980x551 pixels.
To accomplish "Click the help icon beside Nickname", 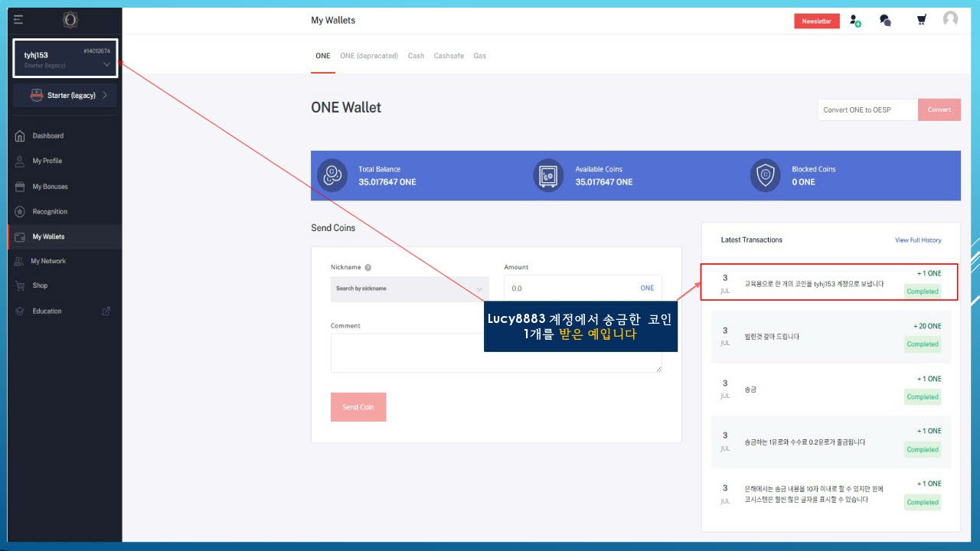I will point(368,268).
